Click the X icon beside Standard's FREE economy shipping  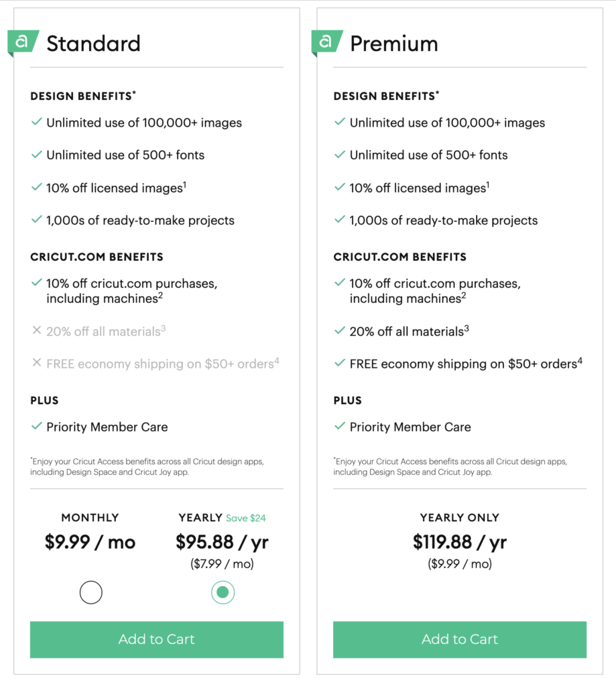click(37, 362)
